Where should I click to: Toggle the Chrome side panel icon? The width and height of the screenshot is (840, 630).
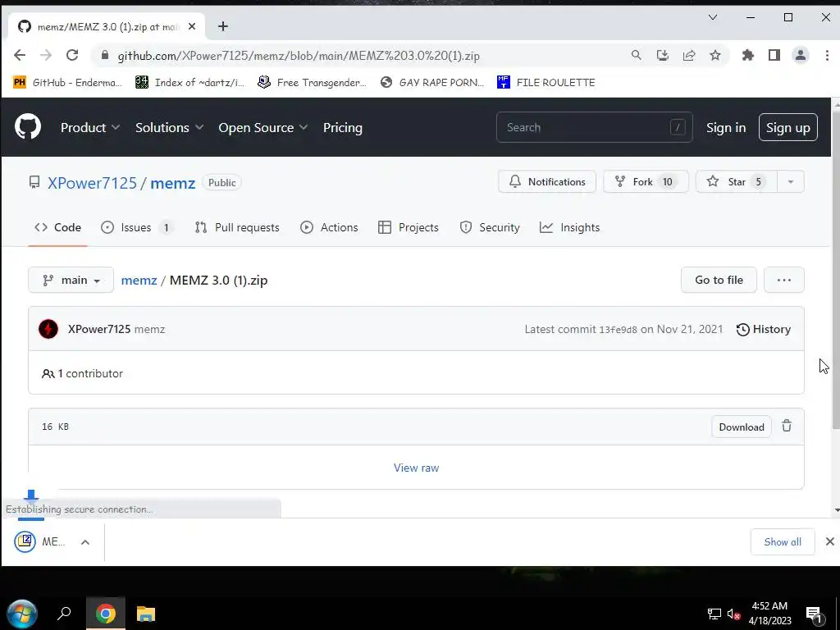pos(774,55)
